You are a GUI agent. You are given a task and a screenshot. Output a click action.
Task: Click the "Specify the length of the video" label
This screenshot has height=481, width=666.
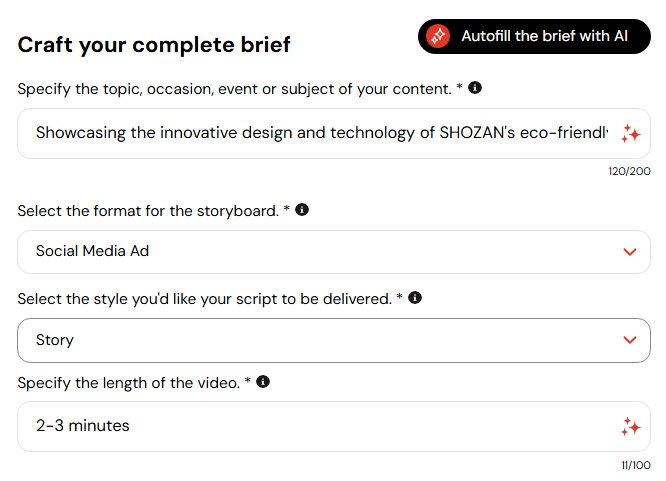(128, 383)
